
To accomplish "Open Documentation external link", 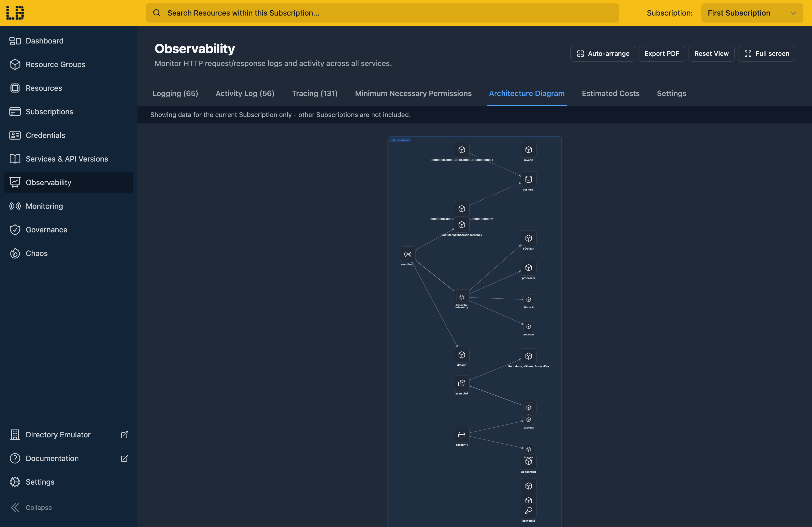I will point(68,458).
